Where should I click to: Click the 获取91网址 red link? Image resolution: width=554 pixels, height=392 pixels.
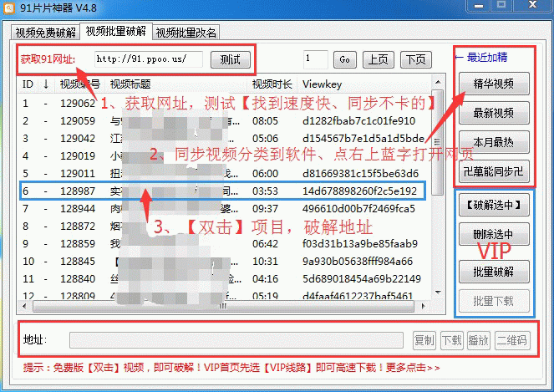click(48, 59)
